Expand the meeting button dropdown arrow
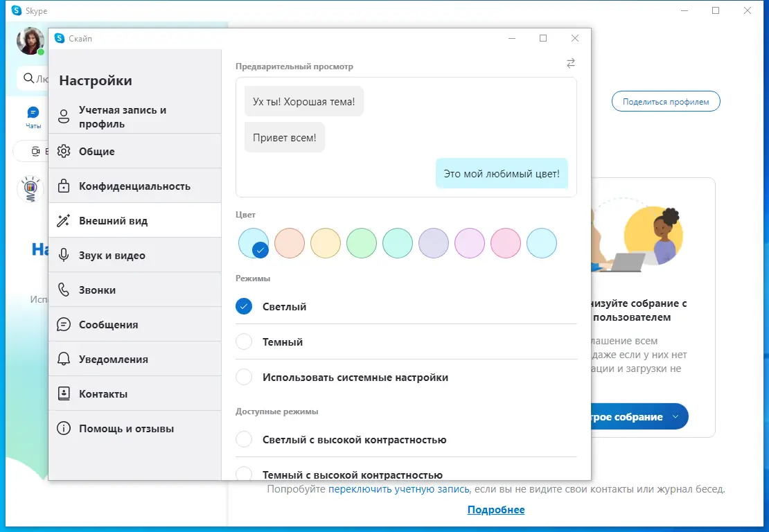The height and width of the screenshot is (532, 769). pyautogui.click(x=675, y=417)
